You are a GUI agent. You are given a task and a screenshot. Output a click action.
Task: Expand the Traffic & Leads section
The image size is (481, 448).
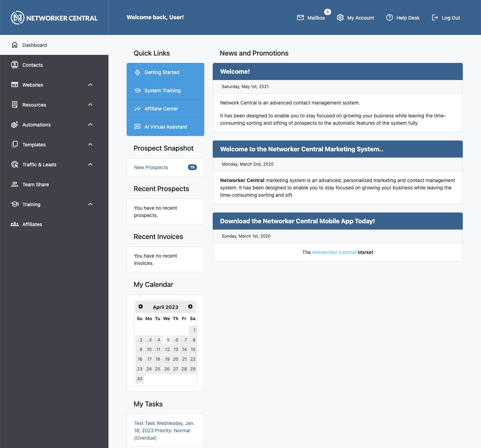click(90, 165)
